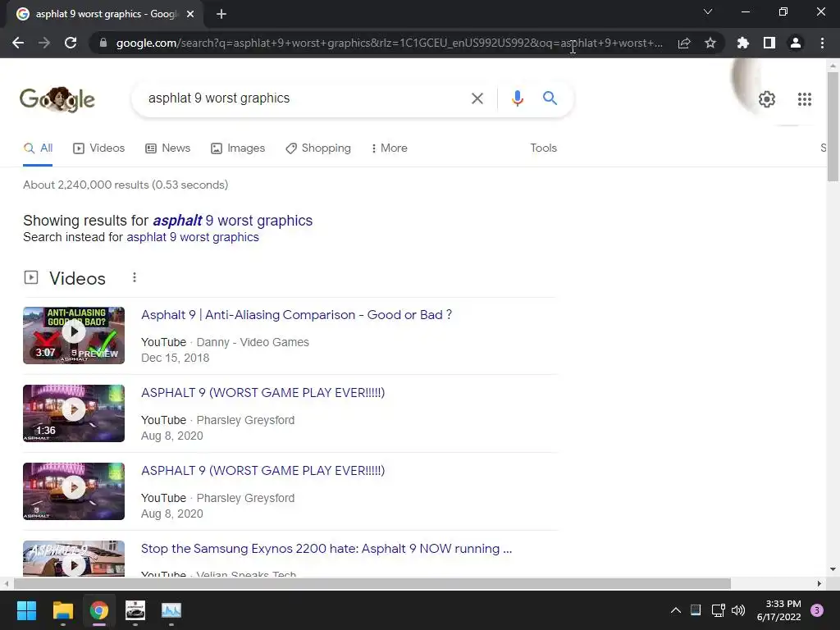Open tab search chevron
Screen dimensions: 840x630
pos(708,11)
